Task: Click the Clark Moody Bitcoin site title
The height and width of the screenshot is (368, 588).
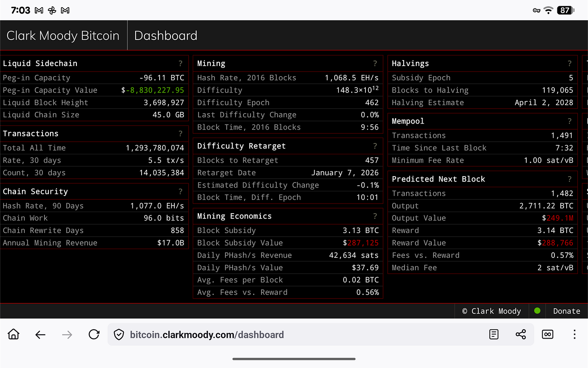Action: (63, 36)
